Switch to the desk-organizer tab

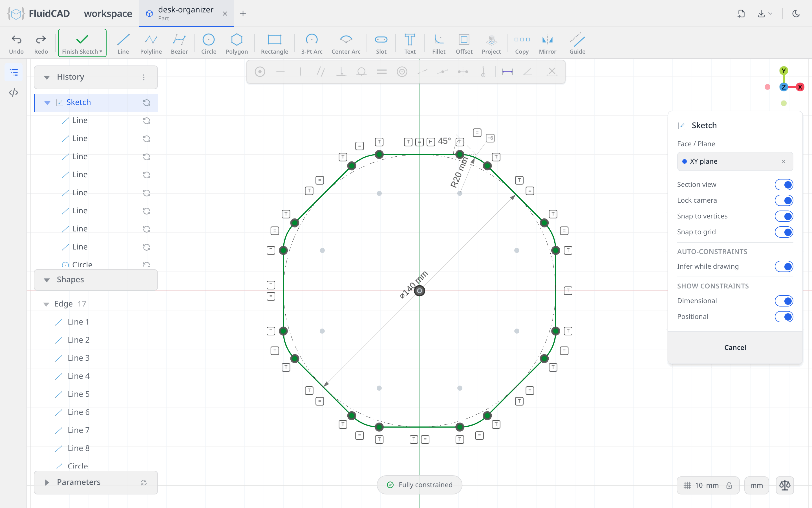(186, 14)
